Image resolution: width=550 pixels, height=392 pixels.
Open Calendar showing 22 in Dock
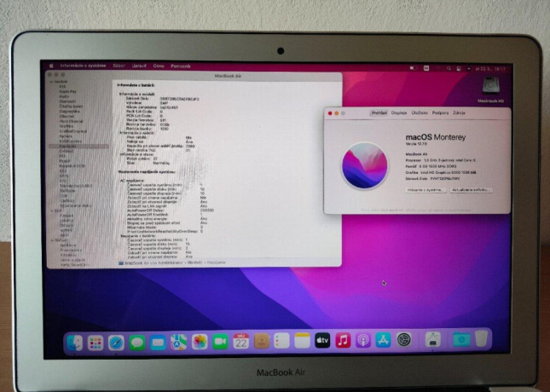[241, 341]
